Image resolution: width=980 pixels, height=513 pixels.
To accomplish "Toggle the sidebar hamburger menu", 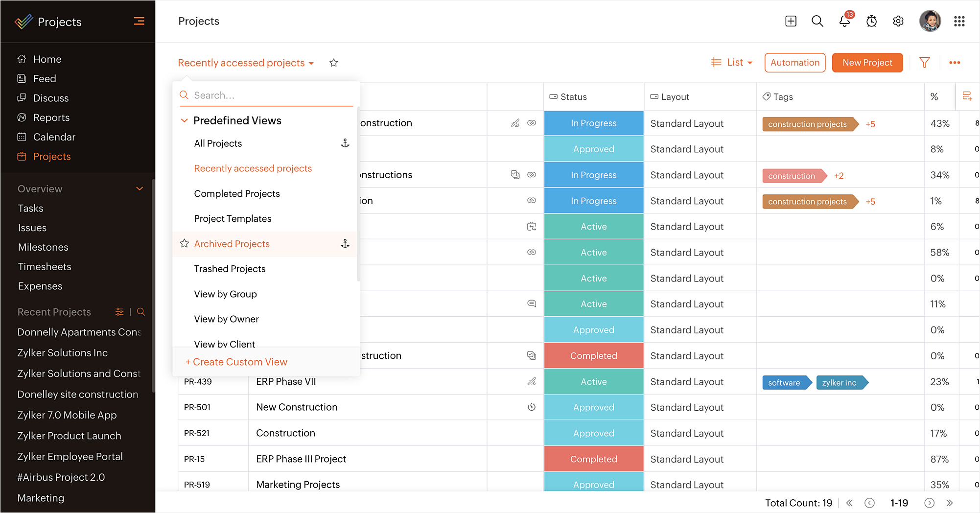I will [x=139, y=21].
